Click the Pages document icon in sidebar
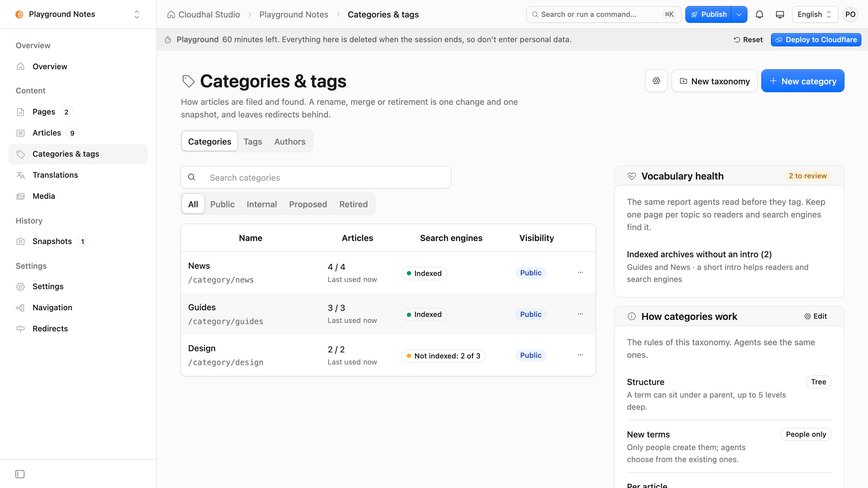 (20, 112)
